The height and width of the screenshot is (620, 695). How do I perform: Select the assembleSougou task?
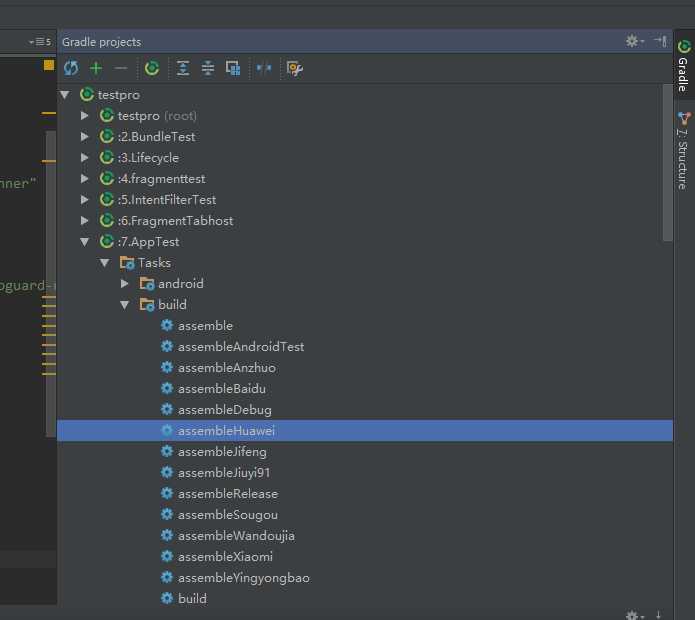pyautogui.click(x=228, y=515)
